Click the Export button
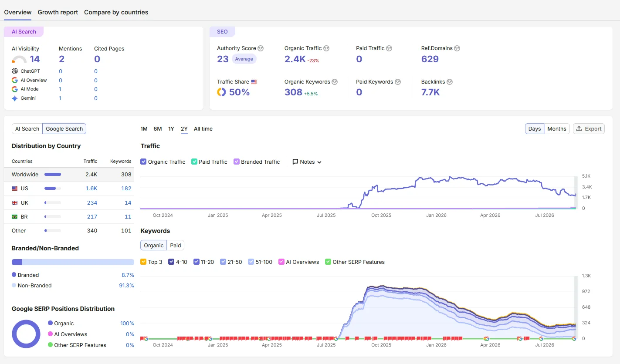This screenshot has height=364, width=620. [589, 129]
